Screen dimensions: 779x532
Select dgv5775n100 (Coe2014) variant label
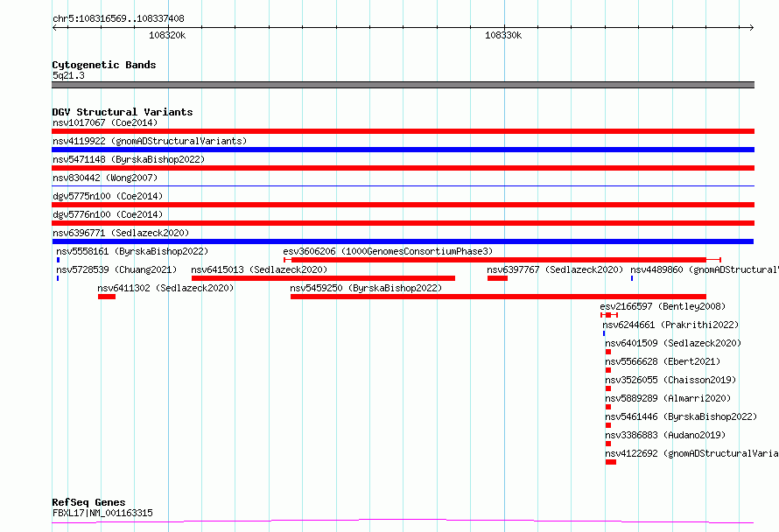pyautogui.click(x=108, y=196)
